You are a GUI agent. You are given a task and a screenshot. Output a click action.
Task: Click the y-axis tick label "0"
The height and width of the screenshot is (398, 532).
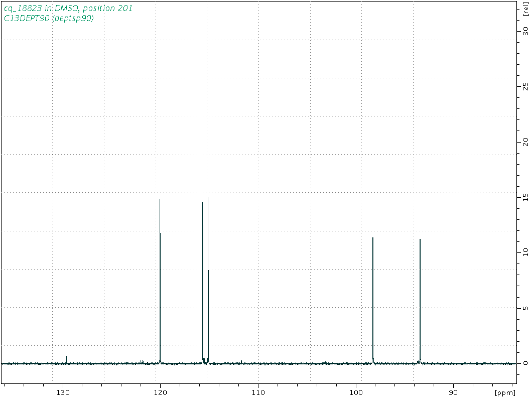click(x=525, y=363)
